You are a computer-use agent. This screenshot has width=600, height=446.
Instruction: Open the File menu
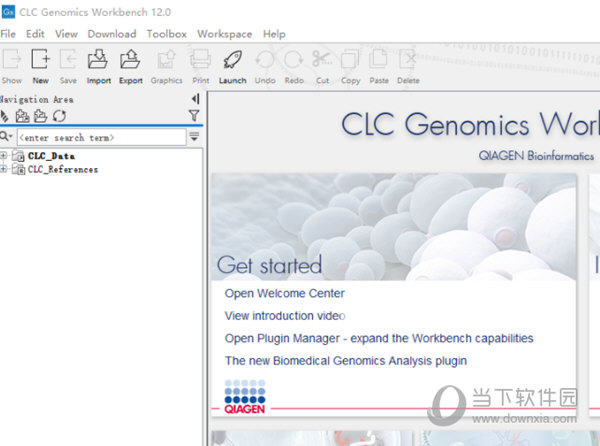click(x=8, y=34)
